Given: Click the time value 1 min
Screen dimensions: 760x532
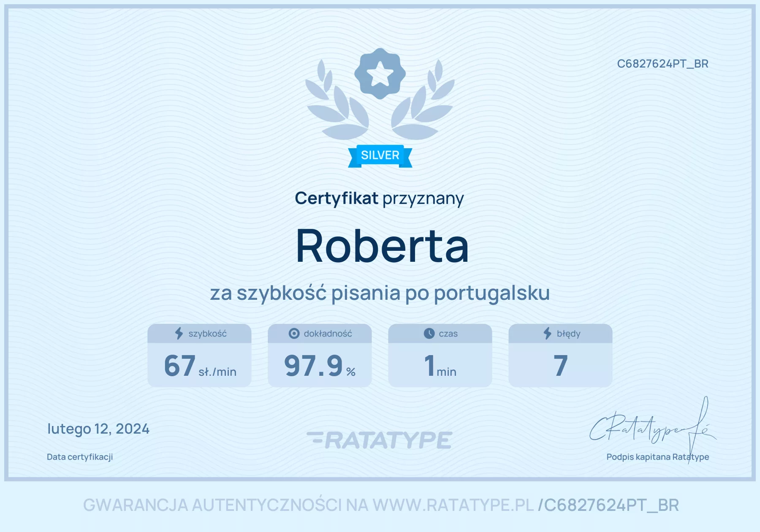Looking at the screenshot, I should coord(440,366).
